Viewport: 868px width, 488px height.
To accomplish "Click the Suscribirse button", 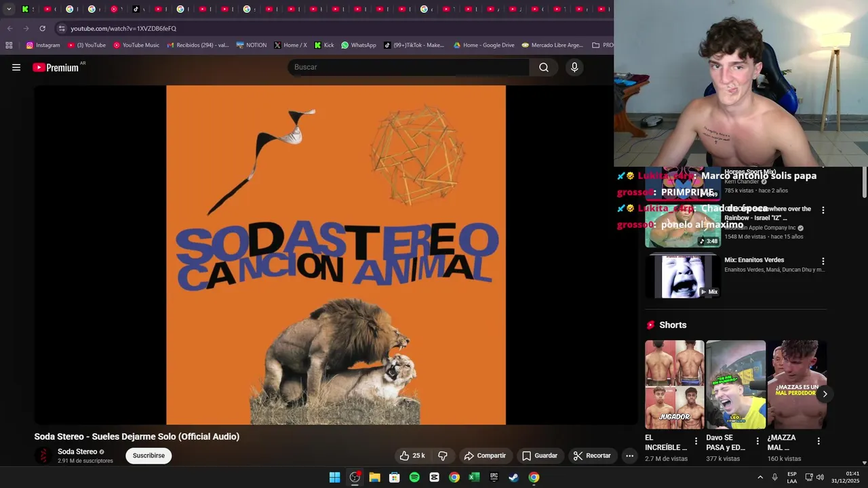I will [149, 455].
